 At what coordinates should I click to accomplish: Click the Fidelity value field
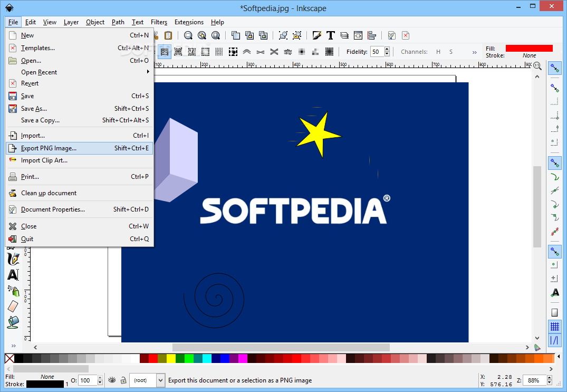coord(377,52)
